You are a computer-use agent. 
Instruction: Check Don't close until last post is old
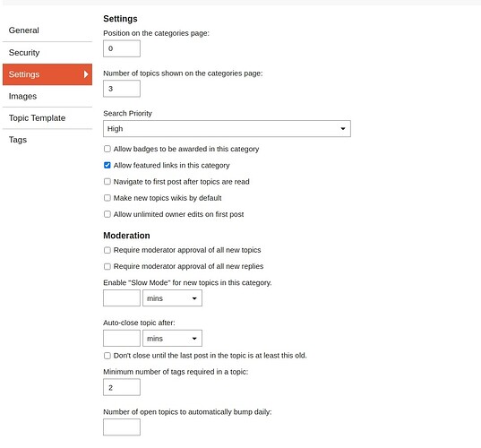click(x=107, y=356)
